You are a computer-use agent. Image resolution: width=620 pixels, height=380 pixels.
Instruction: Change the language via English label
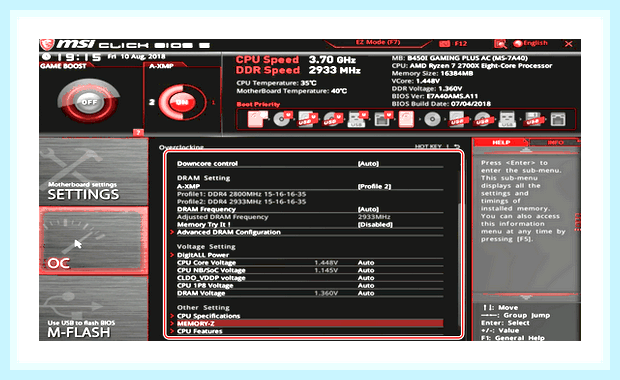(536, 43)
